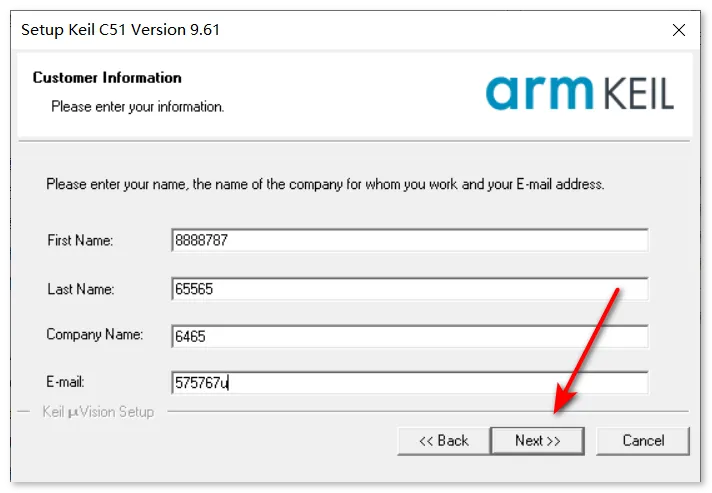The width and height of the screenshot is (712, 493).
Task: Go back with the << Back button
Action: (444, 440)
